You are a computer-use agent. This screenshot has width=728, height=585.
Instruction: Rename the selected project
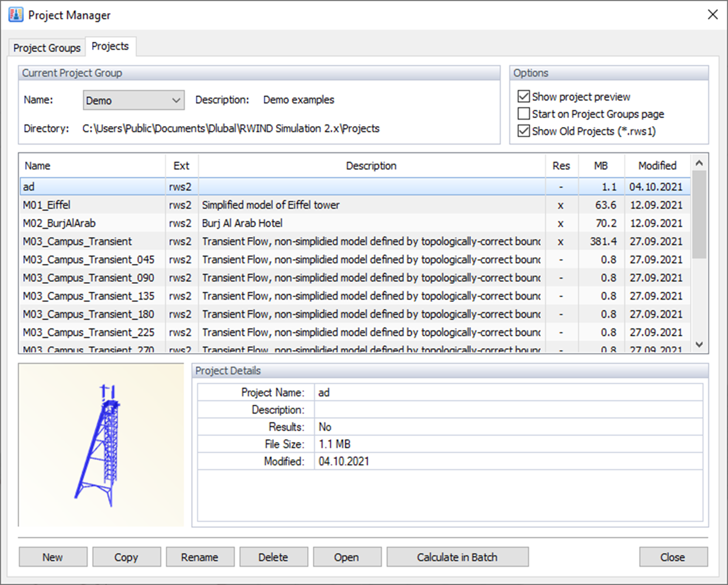[200, 557]
